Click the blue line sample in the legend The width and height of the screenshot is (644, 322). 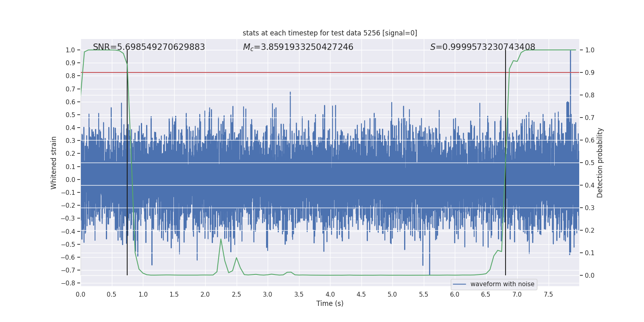pos(460,284)
